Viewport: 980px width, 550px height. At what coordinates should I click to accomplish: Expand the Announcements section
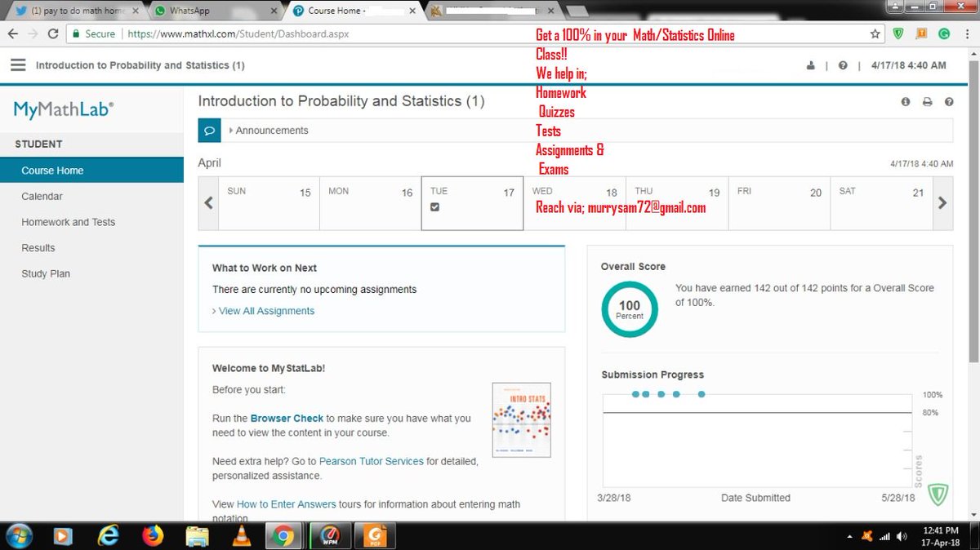coord(268,131)
